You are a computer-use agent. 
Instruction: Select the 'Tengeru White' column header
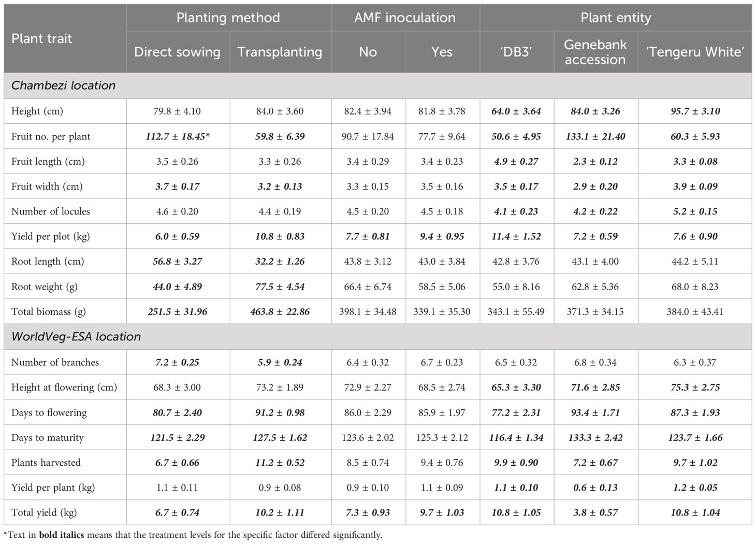tap(695, 52)
